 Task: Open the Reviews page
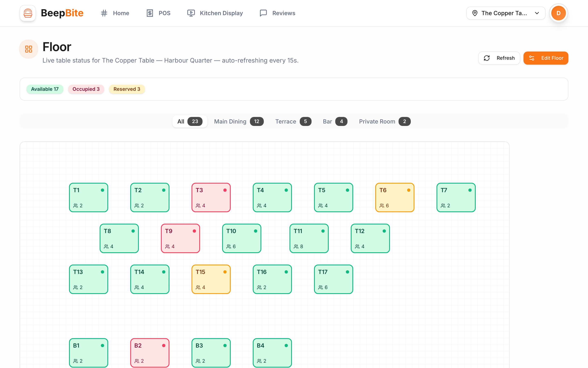277,13
